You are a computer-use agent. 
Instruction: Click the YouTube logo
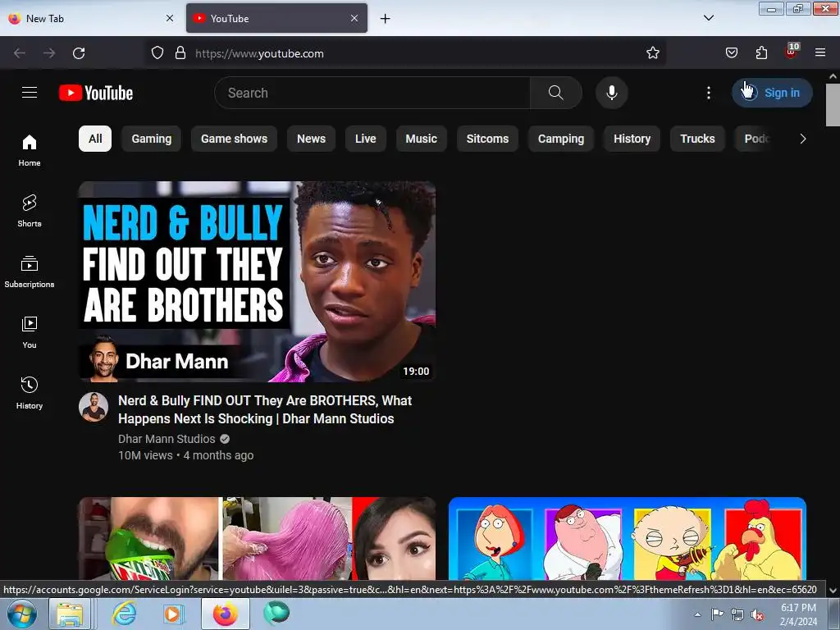[96, 93]
